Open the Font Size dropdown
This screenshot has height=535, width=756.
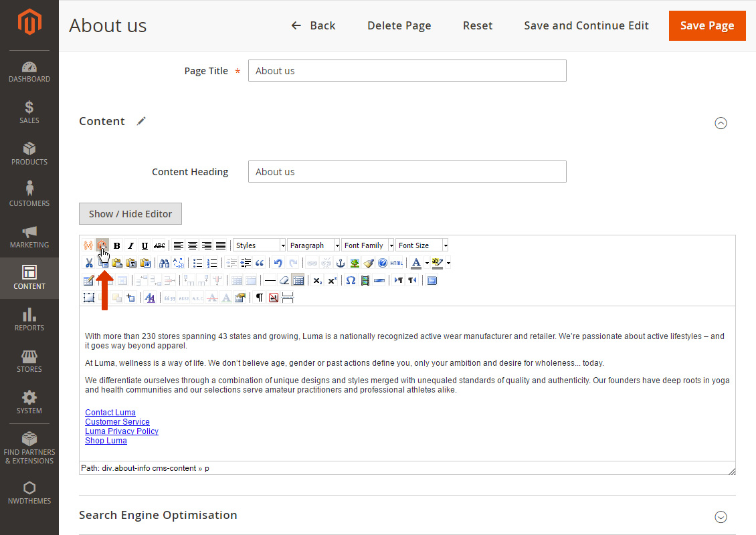[x=422, y=245]
